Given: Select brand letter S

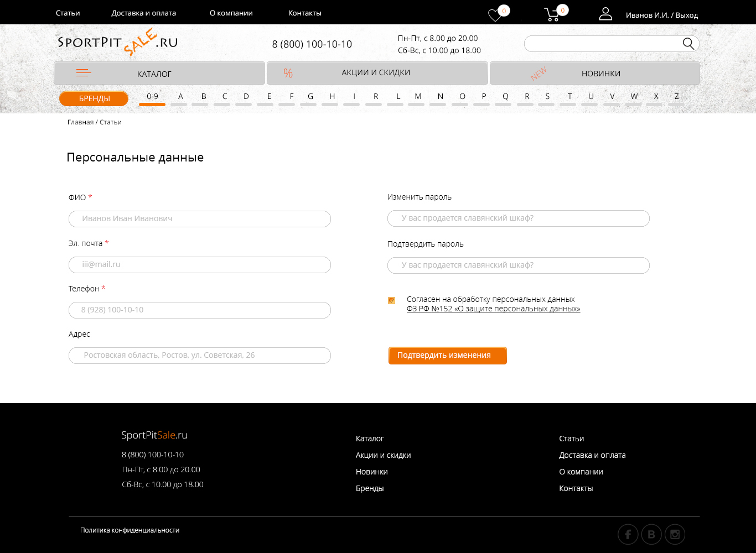Looking at the screenshot, I should [x=547, y=98].
